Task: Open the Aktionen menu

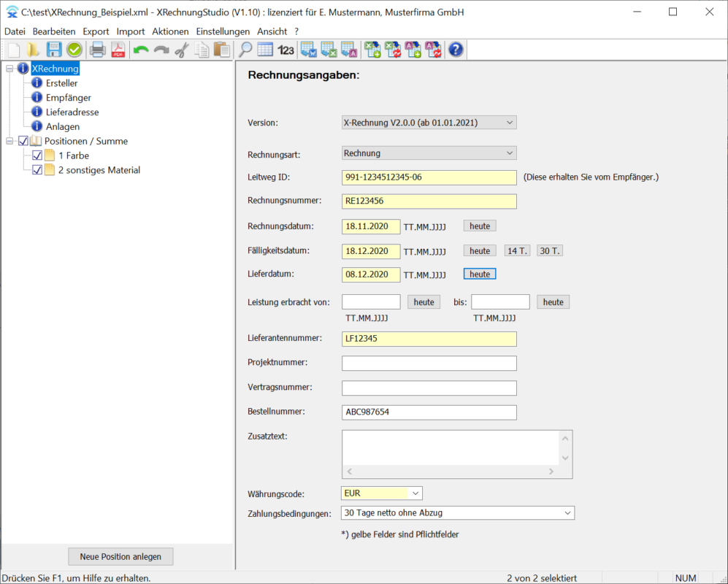Action: click(x=170, y=31)
